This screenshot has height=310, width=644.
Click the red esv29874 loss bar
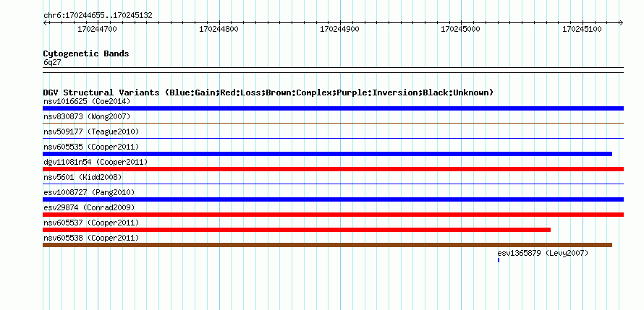click(x=333, y=215)
